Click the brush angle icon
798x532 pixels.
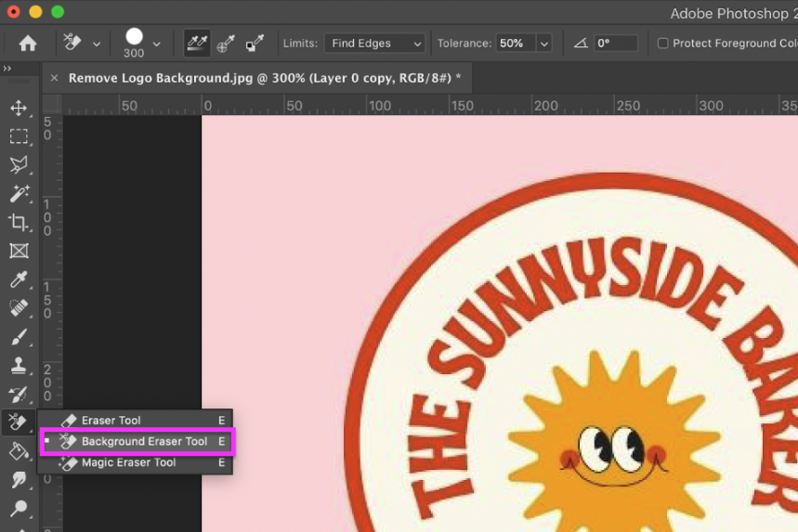pos(581,44)
